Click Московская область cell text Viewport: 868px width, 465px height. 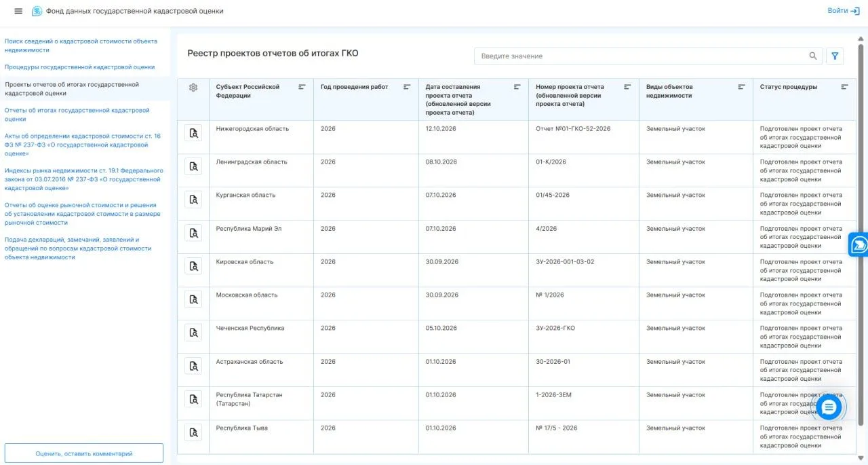[x=247, y=295]
